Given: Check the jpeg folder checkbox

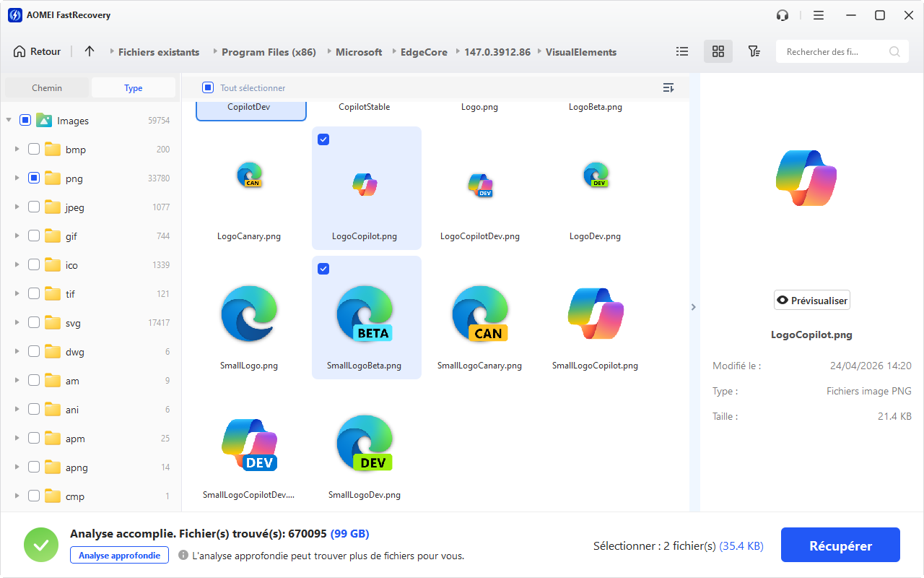Looking at the screenshot, I should [x=34, y=207].
